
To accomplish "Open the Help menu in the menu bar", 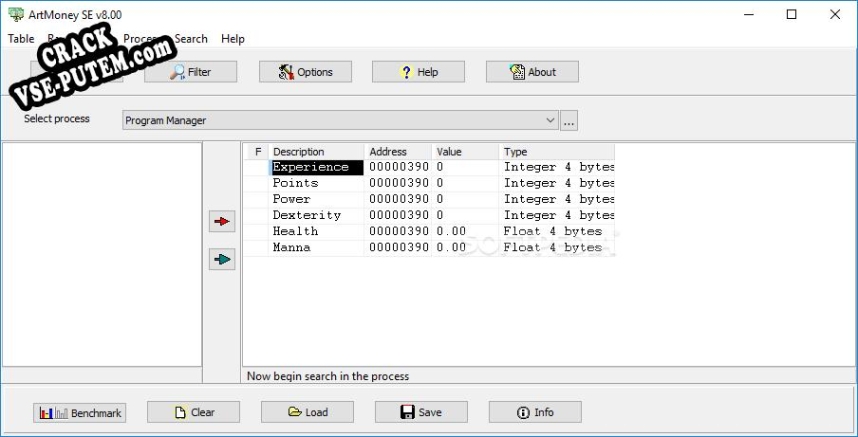I will click(x=233, y=39).
